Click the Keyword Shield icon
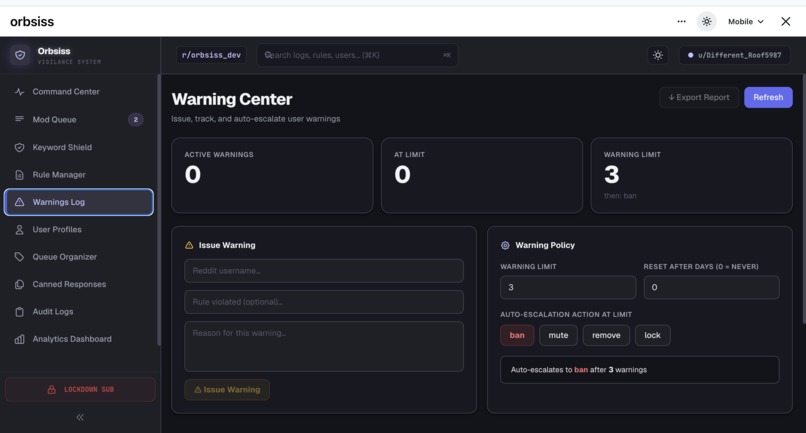The width and height of the screenshot is (806, 433). coord(20,147)
